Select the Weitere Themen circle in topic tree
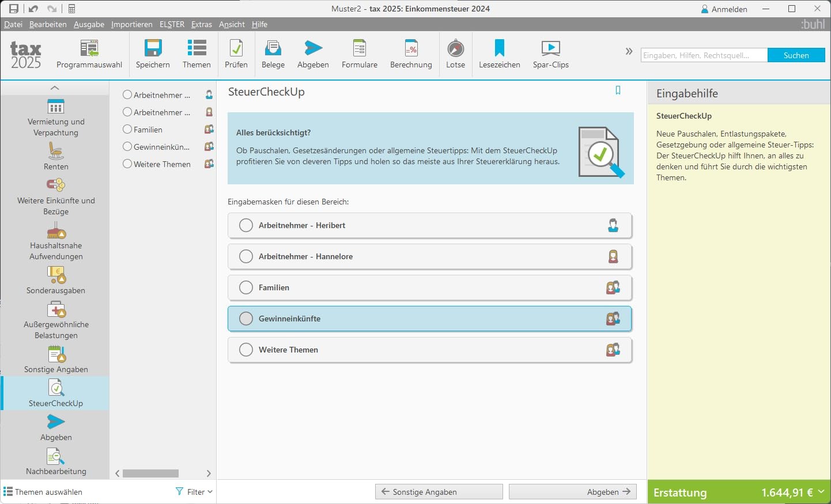The width and height of the screenshot is (831, 504). tap(127, 164)
